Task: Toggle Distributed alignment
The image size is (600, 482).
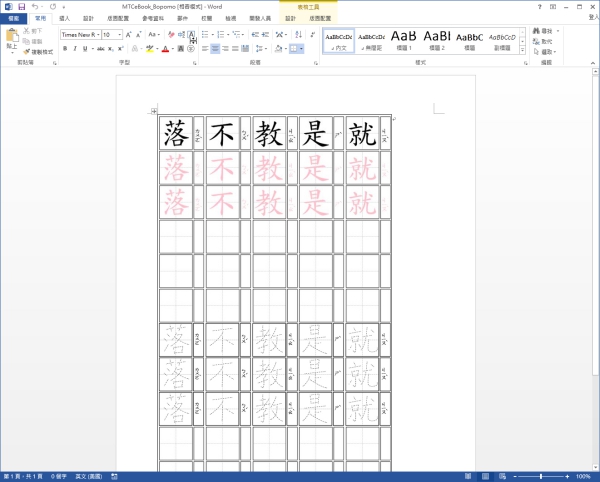Action: tap(245, 49)
